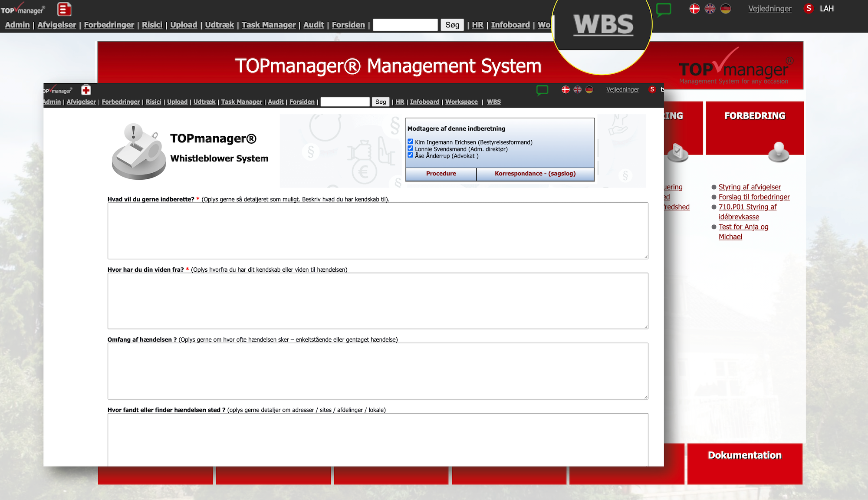The height and width of the screenshot is (500, 868).
Task: Go to Forsiden in main top menu
Action: click(x=349, y=25)
